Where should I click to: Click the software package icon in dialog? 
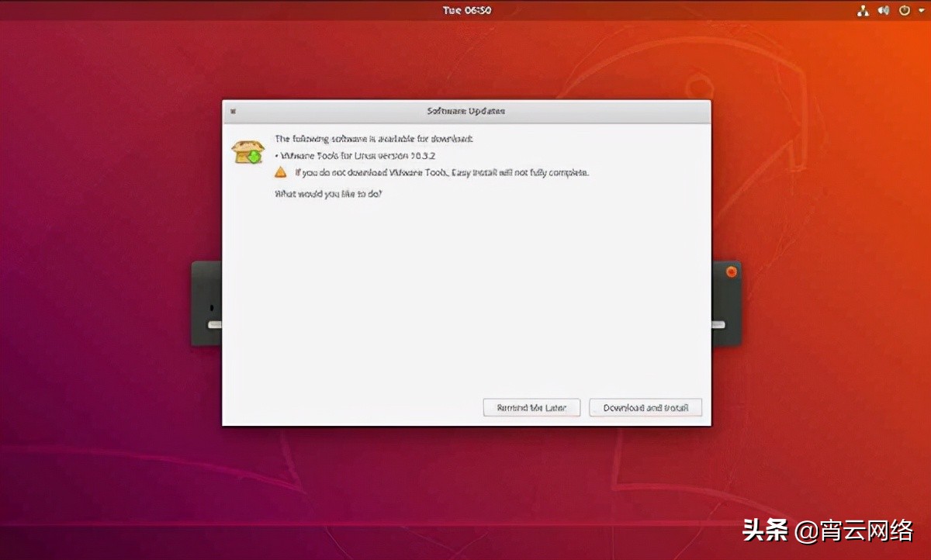pyautogui.click(x=248, y=151)
